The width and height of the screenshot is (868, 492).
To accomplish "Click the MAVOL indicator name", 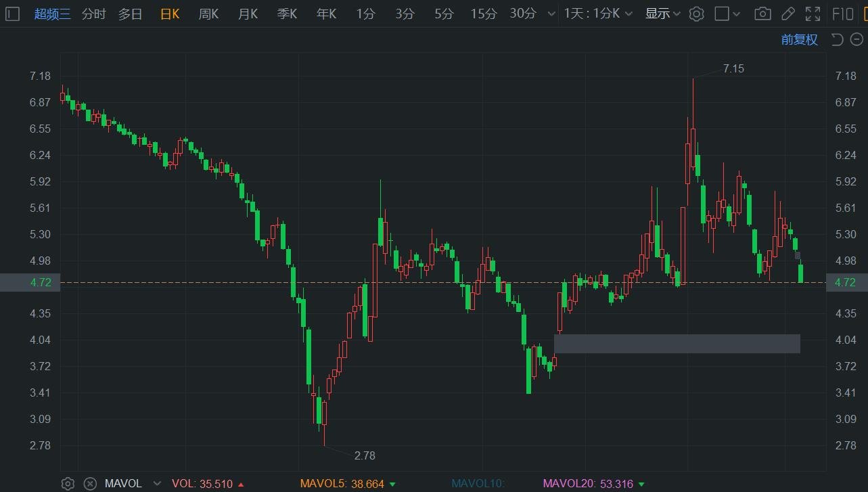I will [123, 483].
